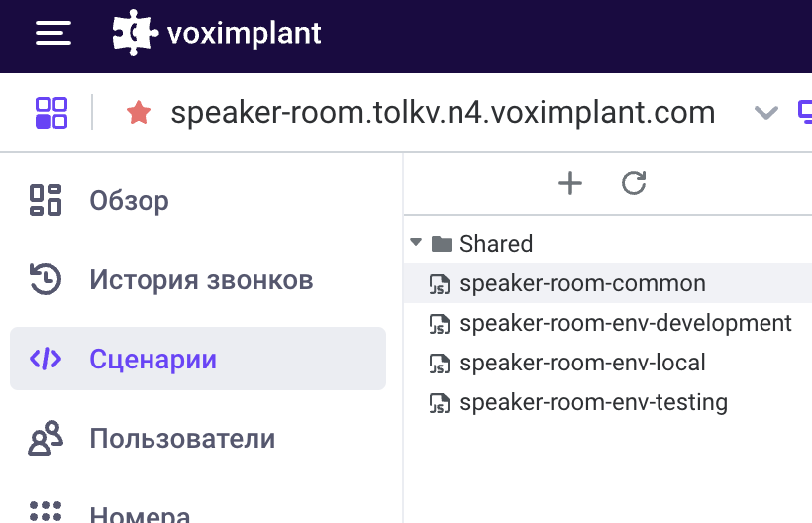The width and height of the screenshot is (812, 523).
Task: Add a new scenario with plus icon
Action: 570,183
